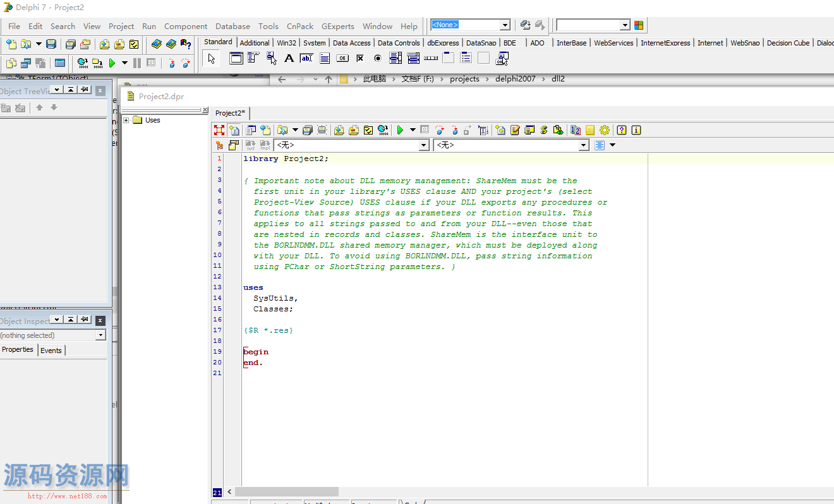The image size is (834, 504).
Task: Click Add File to Project icon
Action: 105,44
